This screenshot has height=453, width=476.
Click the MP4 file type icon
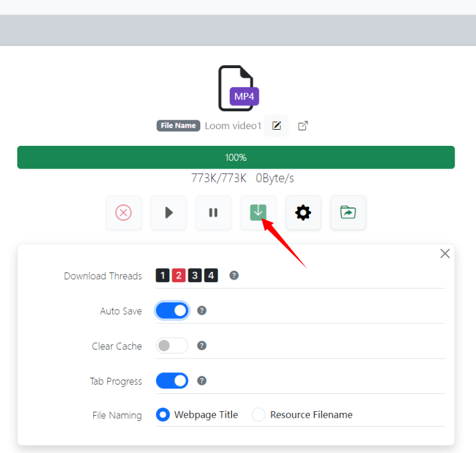(237, 88)
